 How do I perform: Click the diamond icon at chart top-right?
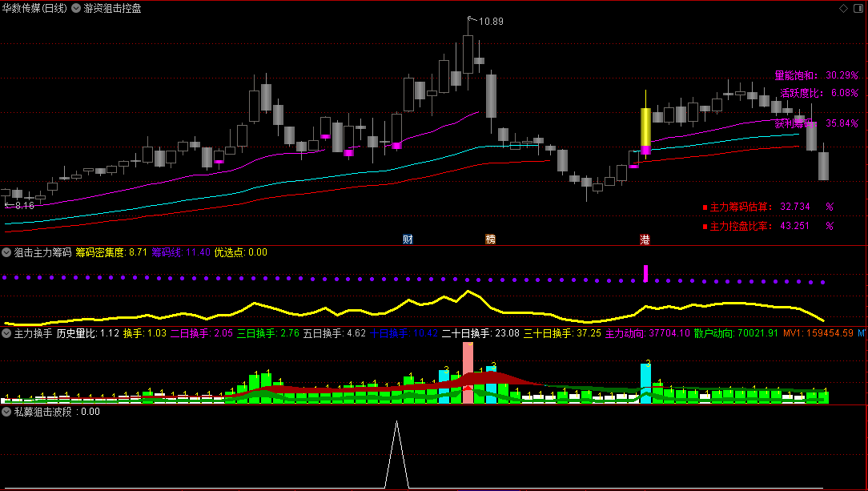pyautogui.click(x=843, y=8)
